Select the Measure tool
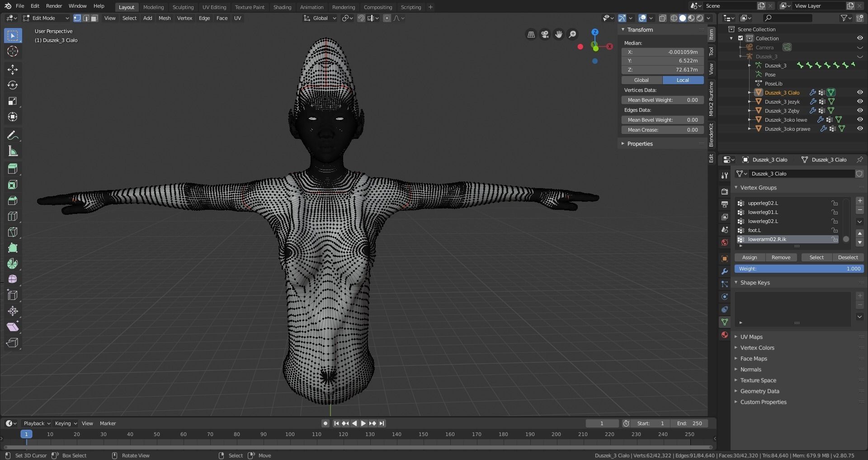868x460 pixels. tap(13, 151)
